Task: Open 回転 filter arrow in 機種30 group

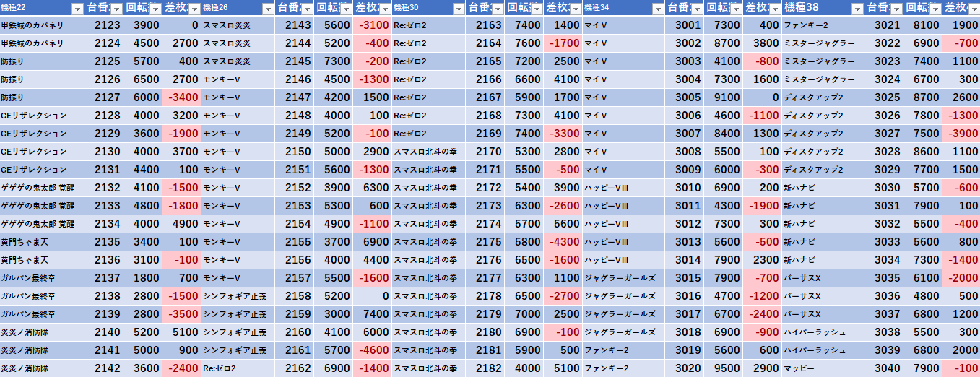Action: click(536, 9)
